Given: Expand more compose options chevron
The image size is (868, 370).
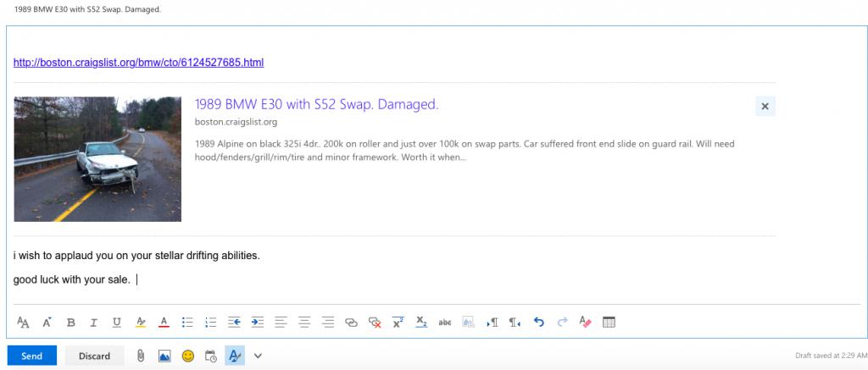Looking at the screenshot, I should coord(259,356).
